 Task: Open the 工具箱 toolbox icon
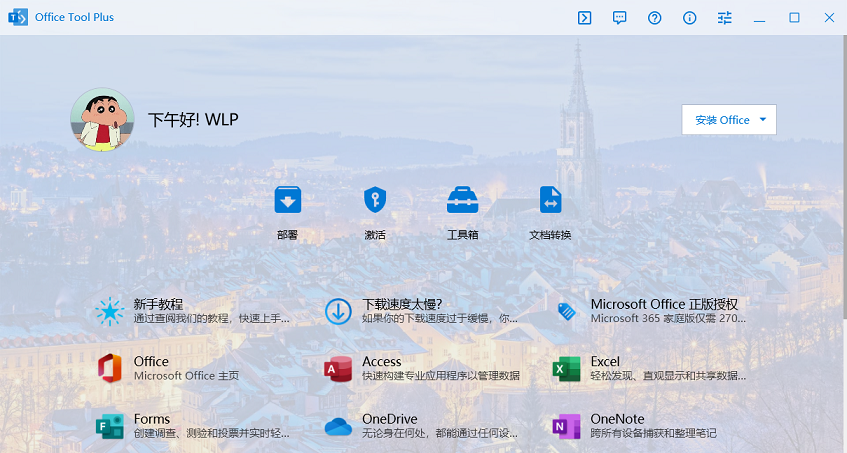[462, 200]
